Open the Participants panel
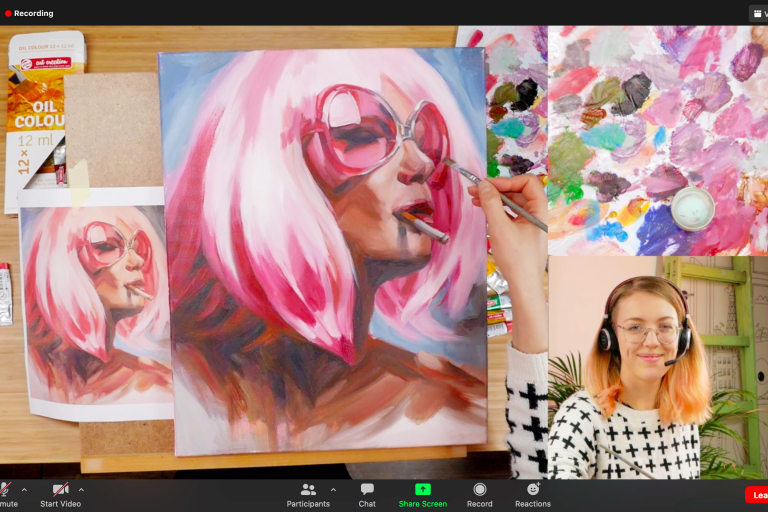768x512 pixels. click(308, 494)
